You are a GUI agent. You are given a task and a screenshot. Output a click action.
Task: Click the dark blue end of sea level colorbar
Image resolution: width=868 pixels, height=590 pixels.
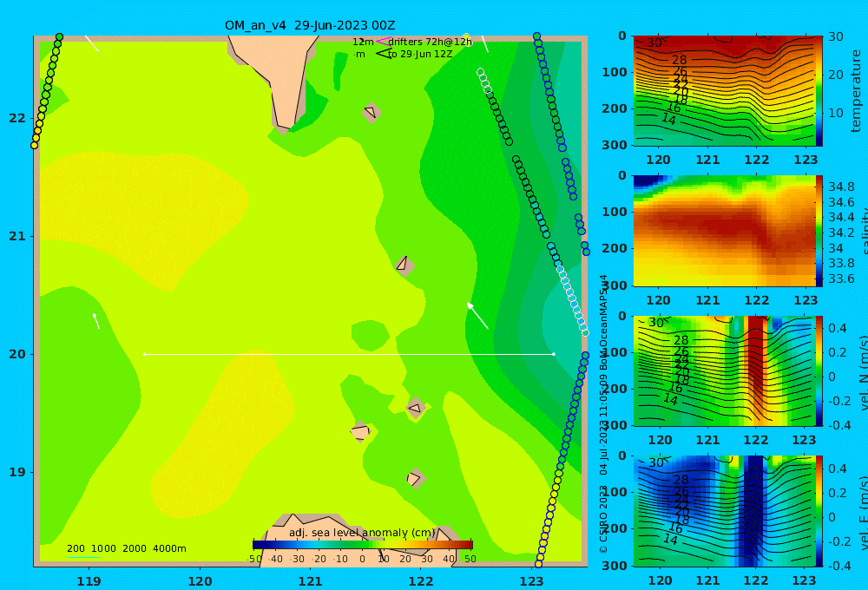tap(258, 545)
